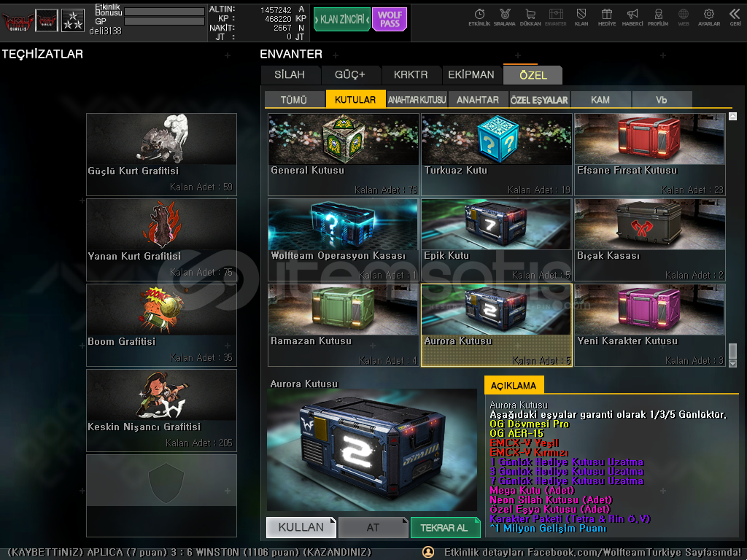Select the Epik Kutu item
The image size is (747, 560).
(496, 240)
